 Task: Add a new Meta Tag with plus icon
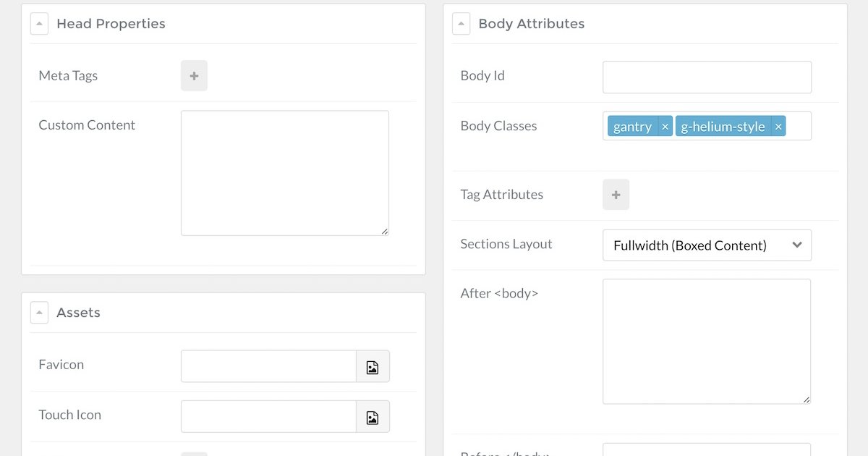tap(194, 76)
